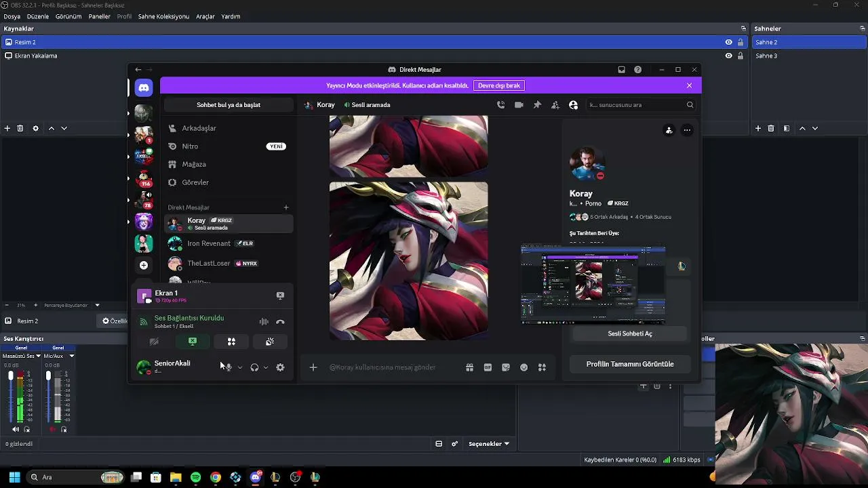Start a voice call with Koray
This screenshot has width=868, height=488.
[x=500, y=105]
